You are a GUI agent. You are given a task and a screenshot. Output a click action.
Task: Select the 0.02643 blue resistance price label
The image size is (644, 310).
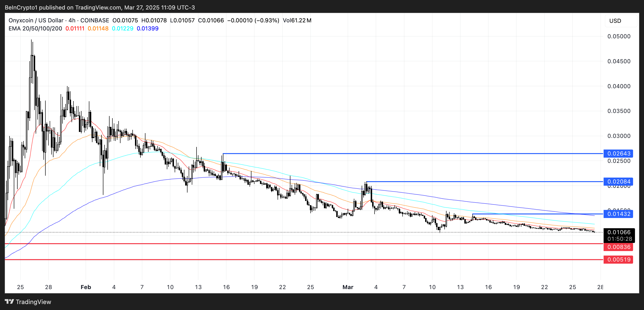(x=619, y=154)
